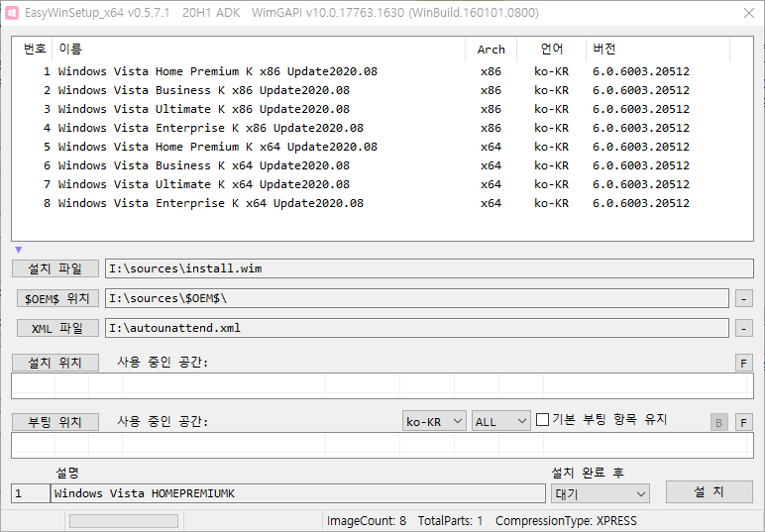Click the autounattend.xml path field
This screenshot has height=532, width=765.
416,328
